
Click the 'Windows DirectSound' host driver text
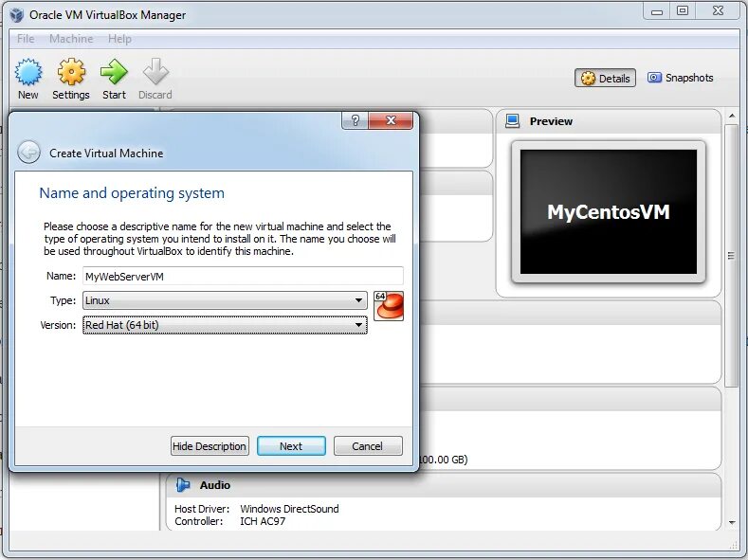click(289, 509)
